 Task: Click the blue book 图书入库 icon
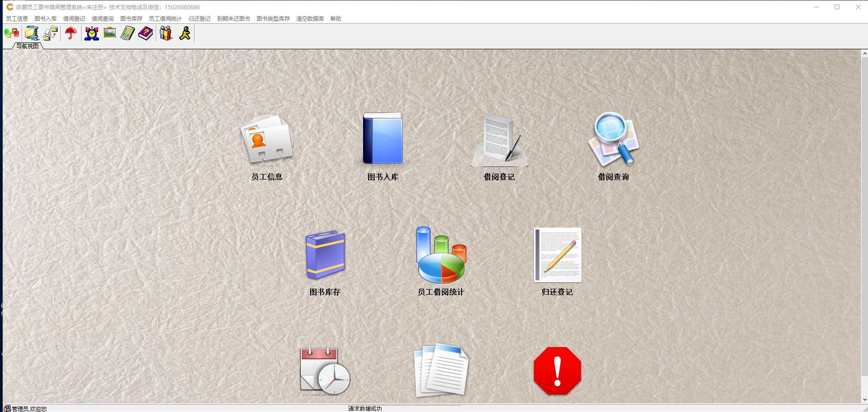[x=382, y=139]
